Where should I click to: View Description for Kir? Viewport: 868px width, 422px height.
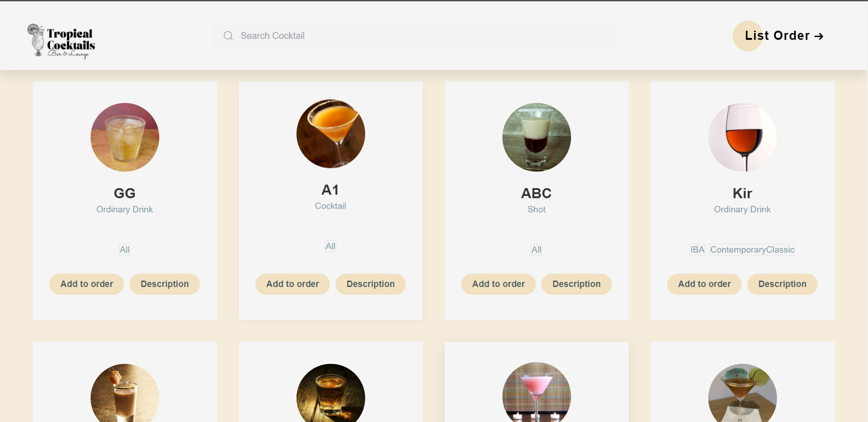coord(782,284)
